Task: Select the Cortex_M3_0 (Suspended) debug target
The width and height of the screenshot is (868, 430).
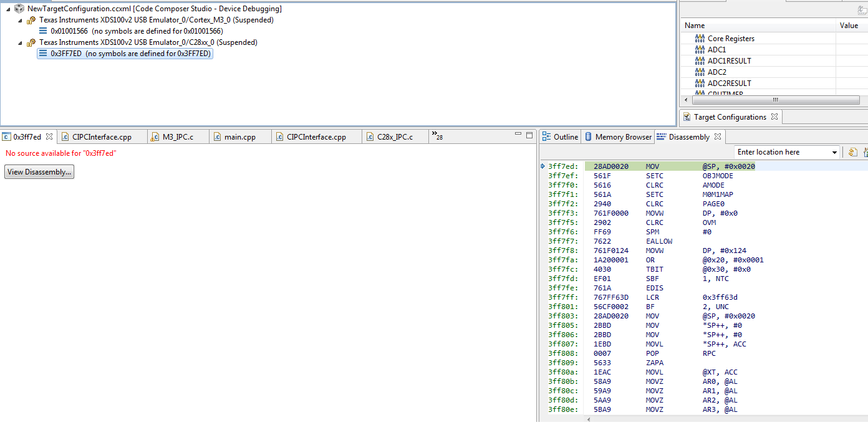Action: tap(156, 20)
